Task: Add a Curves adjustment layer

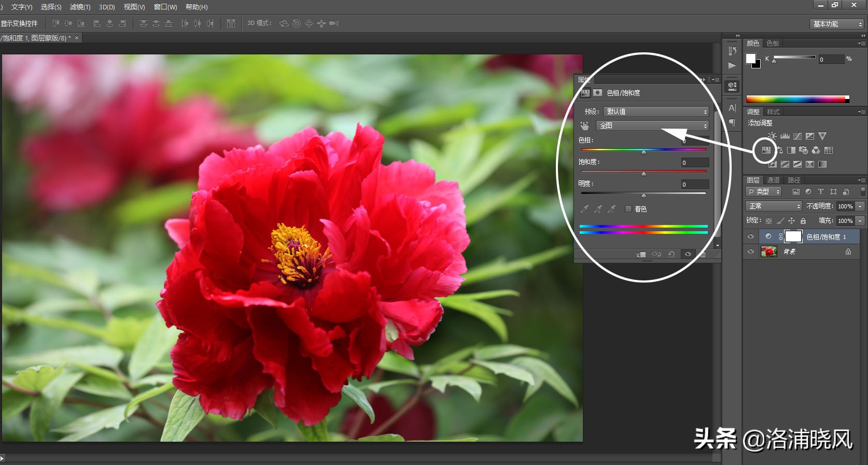Action: pyautogui.click(x=797, y=136)
